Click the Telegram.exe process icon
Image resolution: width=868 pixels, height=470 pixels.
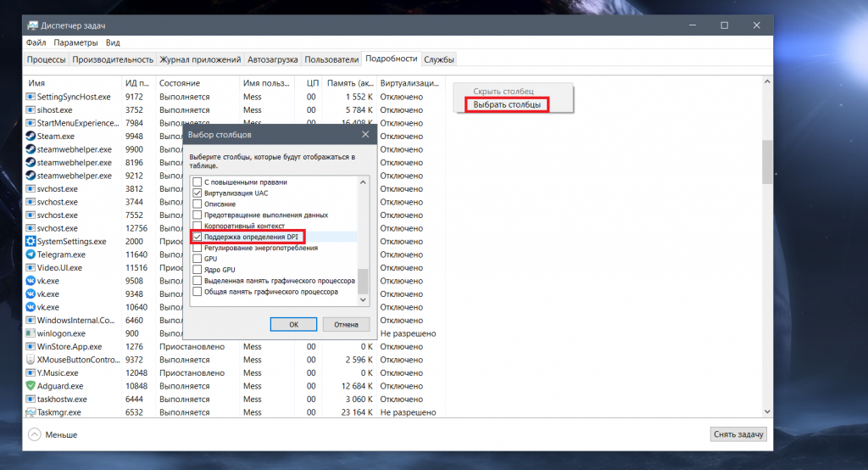pyautogui.click(x=31, y=255)
